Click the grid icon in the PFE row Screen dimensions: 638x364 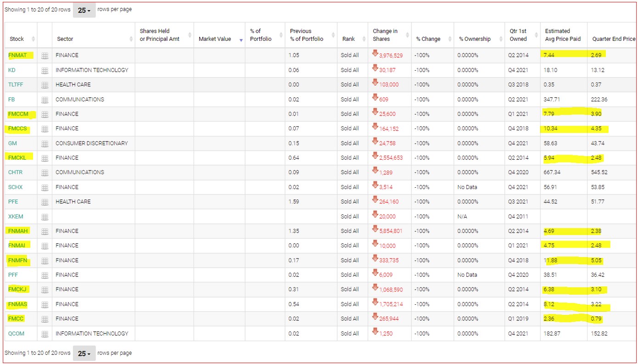(45, 202)
